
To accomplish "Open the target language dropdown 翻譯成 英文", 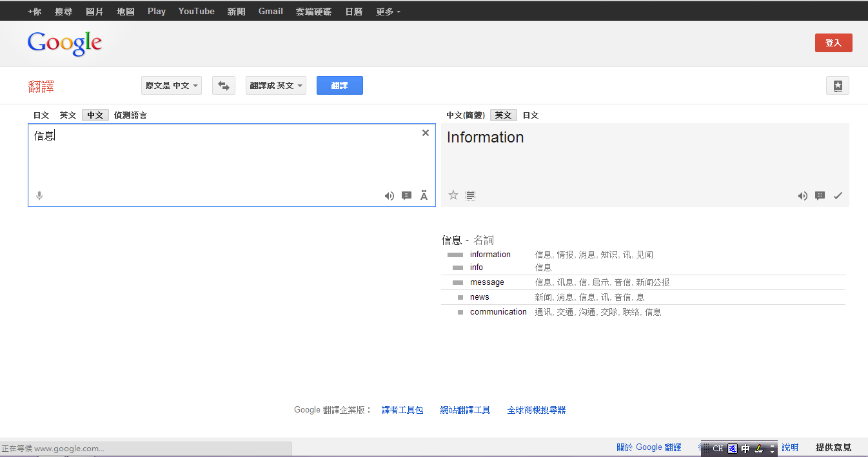I will tap(276, 85).
